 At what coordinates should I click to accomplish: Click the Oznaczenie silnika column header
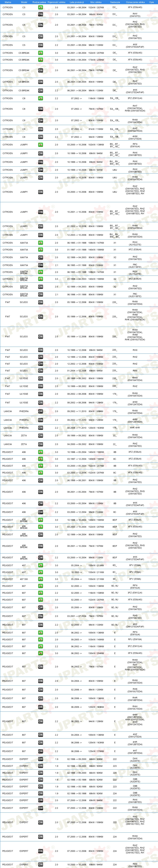pyautogui.click(x=135, y=2)
